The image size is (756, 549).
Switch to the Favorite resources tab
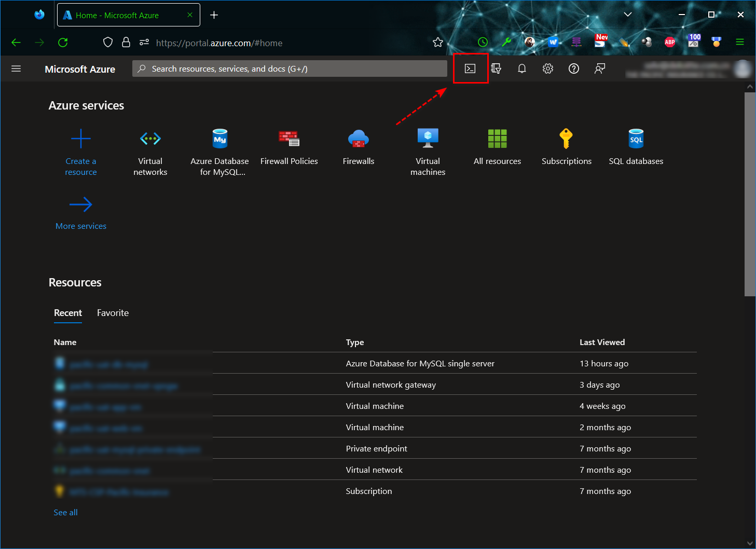click(113, 313)
